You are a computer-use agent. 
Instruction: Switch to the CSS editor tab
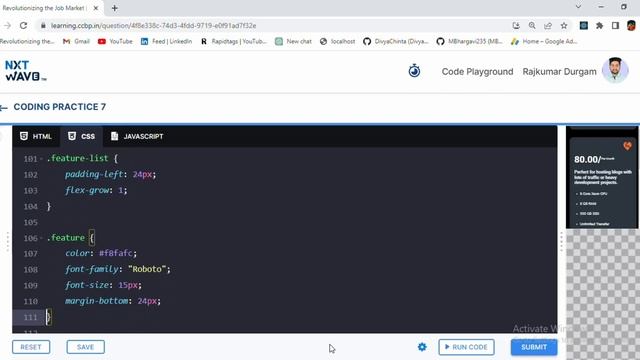[82, 136]
